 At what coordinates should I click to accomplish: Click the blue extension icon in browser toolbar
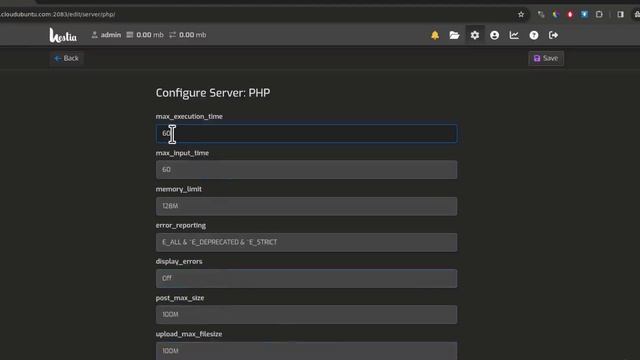point(584,14)
